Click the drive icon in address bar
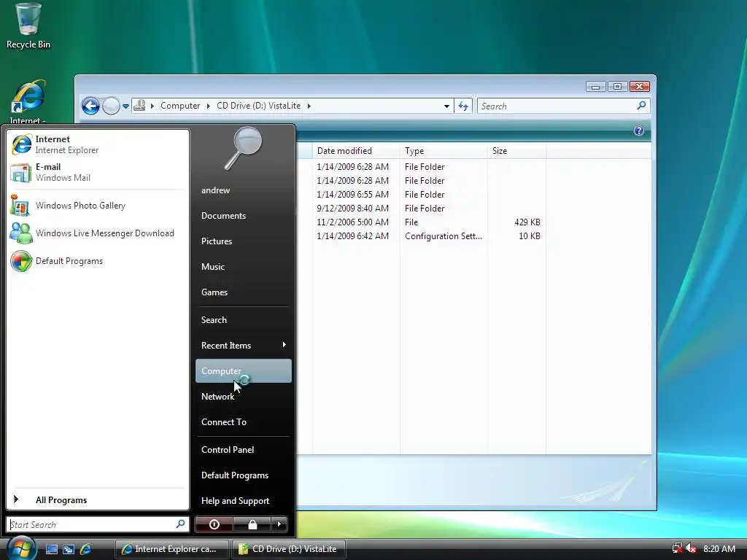This screenshot has height=560, width=747. click(139, 105)
